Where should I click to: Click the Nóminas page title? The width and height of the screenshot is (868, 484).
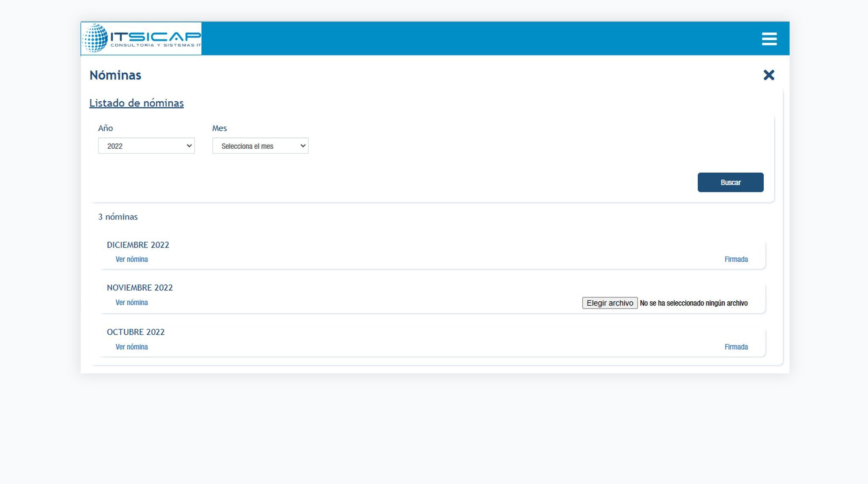click(x=115, y=75)
